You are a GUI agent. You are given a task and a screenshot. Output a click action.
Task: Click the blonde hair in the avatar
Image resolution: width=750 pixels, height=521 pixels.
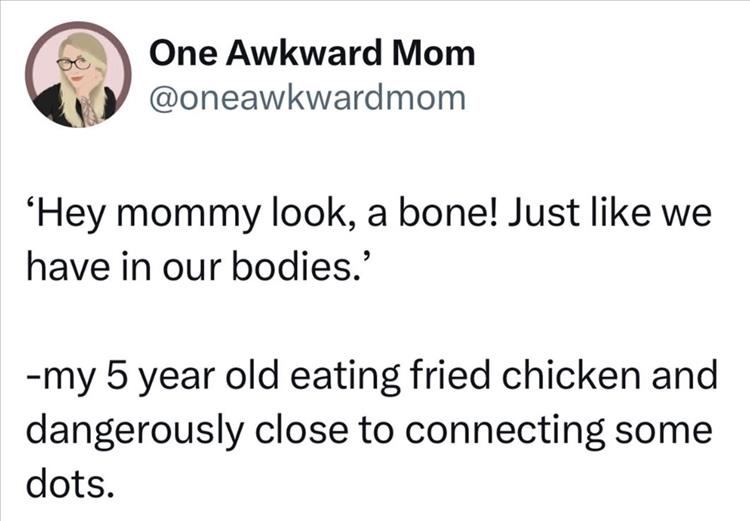[93, 80]
